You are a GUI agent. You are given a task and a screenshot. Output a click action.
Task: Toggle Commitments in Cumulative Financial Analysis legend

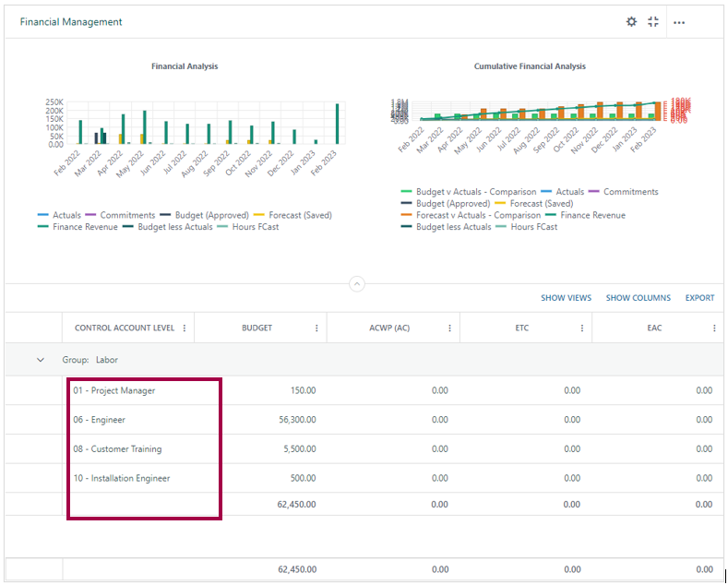coord(623,192)
